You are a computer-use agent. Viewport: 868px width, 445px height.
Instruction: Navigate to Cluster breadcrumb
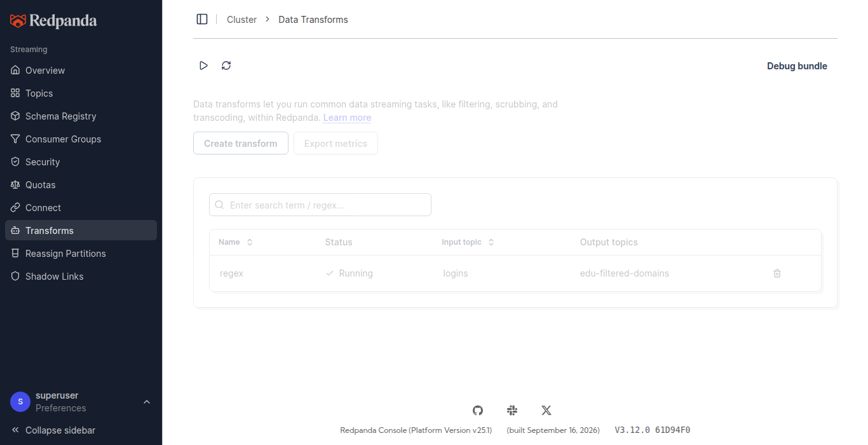click(x=241, y=20)
